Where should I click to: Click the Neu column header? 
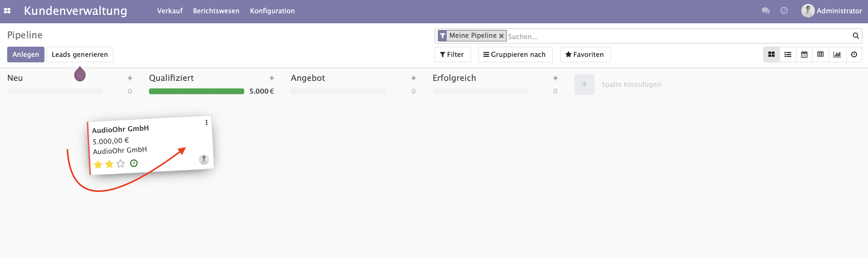15,78
